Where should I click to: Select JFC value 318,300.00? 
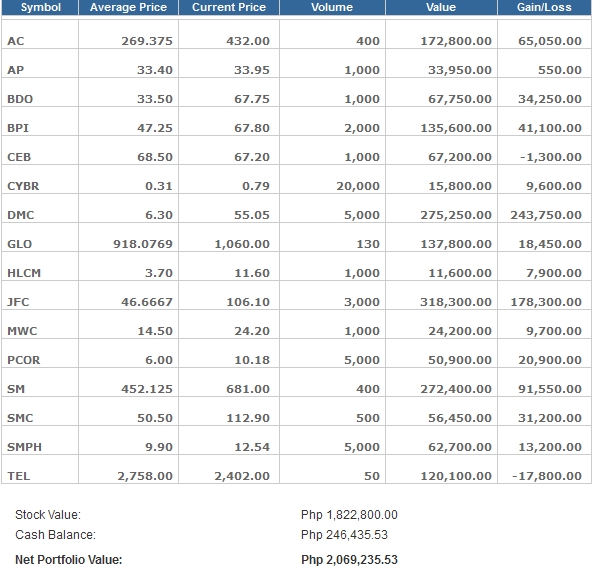(x=456, y=302)
